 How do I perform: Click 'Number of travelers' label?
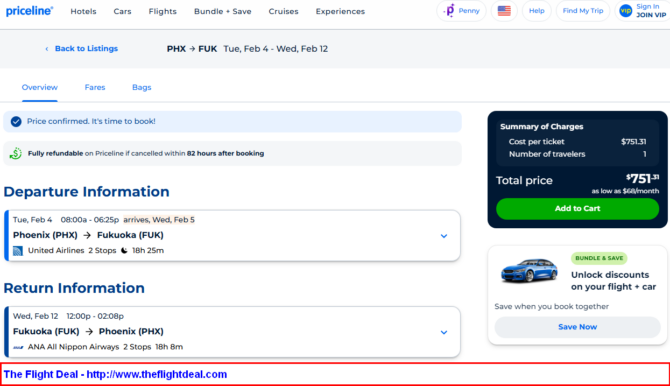click(x=547, y=154)
